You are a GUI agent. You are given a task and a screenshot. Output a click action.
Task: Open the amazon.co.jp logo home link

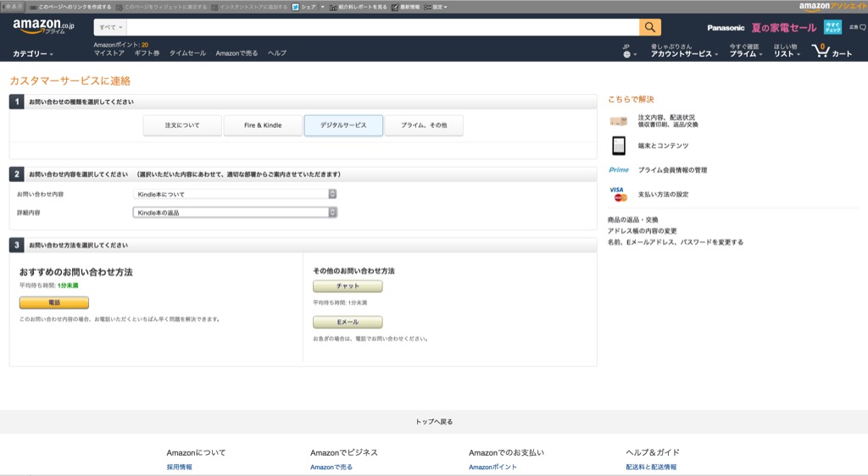(43, 26)
